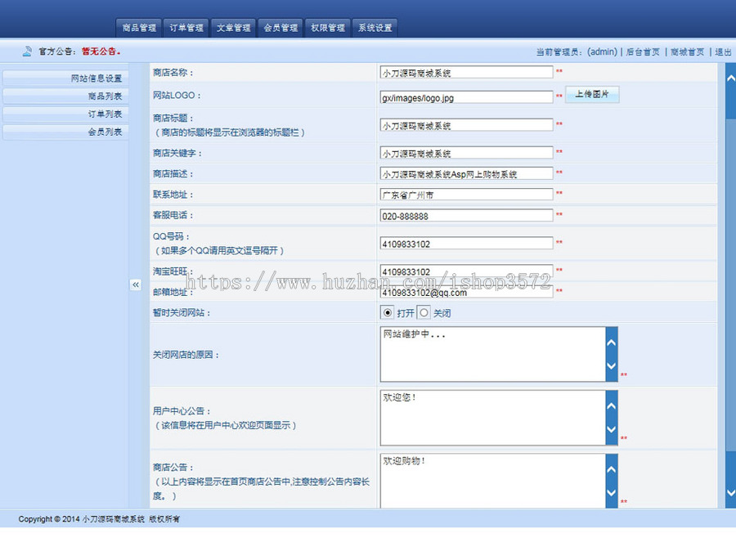Open 商城首页 from the top-right links
This screenshot has width=736, height=560.
(687, 51)
